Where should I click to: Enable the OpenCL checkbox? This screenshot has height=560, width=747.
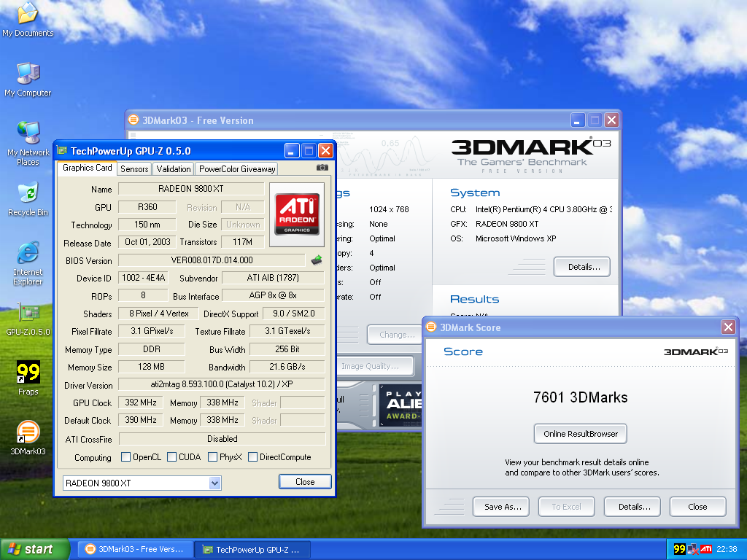[125, 457]
